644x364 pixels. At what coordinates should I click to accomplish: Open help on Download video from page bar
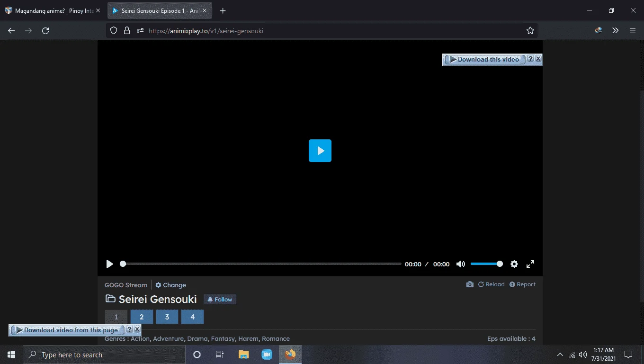(x=129, y=329)
